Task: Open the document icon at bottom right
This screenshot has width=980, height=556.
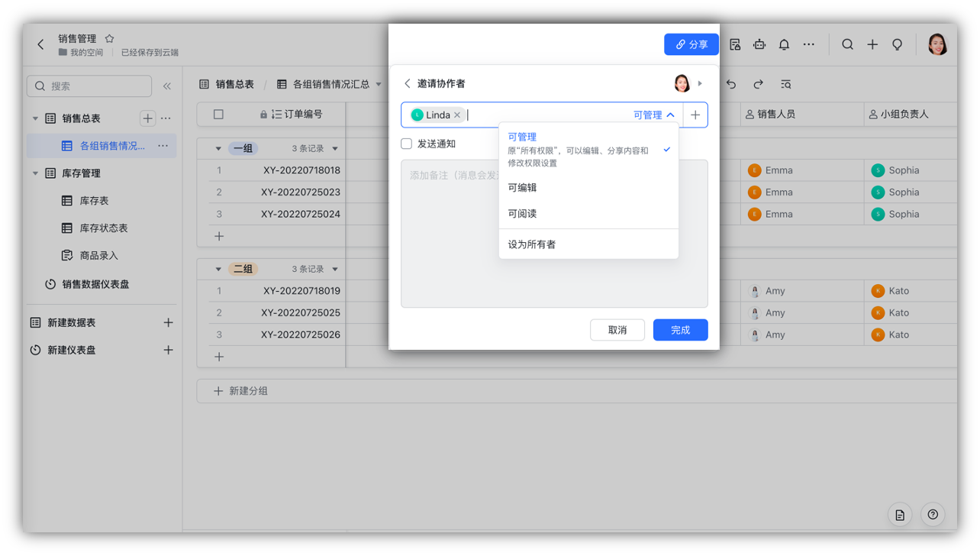Action: pyautogui.click(x=900, y=515)
